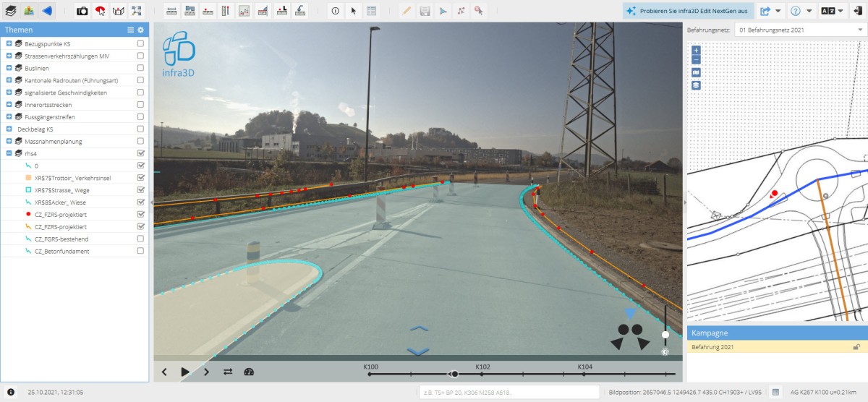The width and height of the screenshot is (868, 402).
Task: Click the address search input field
Action: pos(509,392)
